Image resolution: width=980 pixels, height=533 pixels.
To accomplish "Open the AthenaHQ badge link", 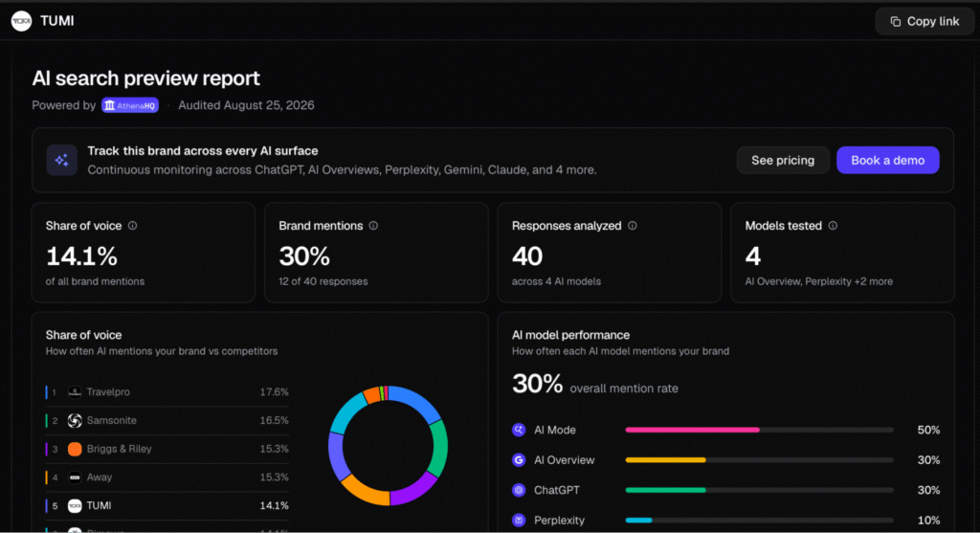I will (130, 105).
